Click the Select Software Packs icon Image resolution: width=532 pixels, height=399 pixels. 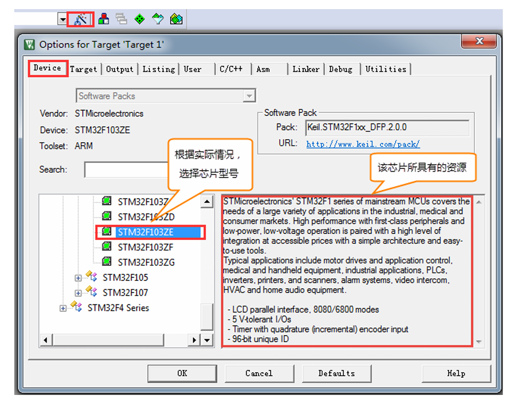click(158, 19)
